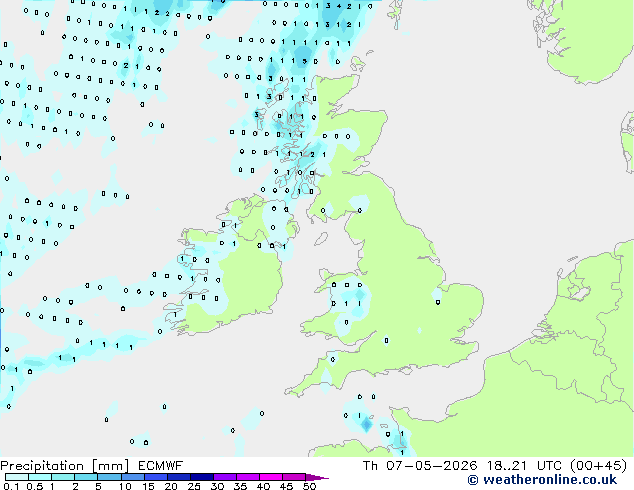Click the 2–5 mm legend color box
Screen dimensions: 634x490
(86, 477)
